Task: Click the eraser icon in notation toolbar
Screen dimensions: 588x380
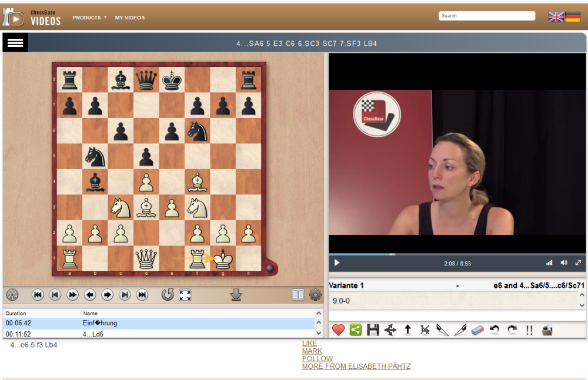Action: click(x=477, y=330)
